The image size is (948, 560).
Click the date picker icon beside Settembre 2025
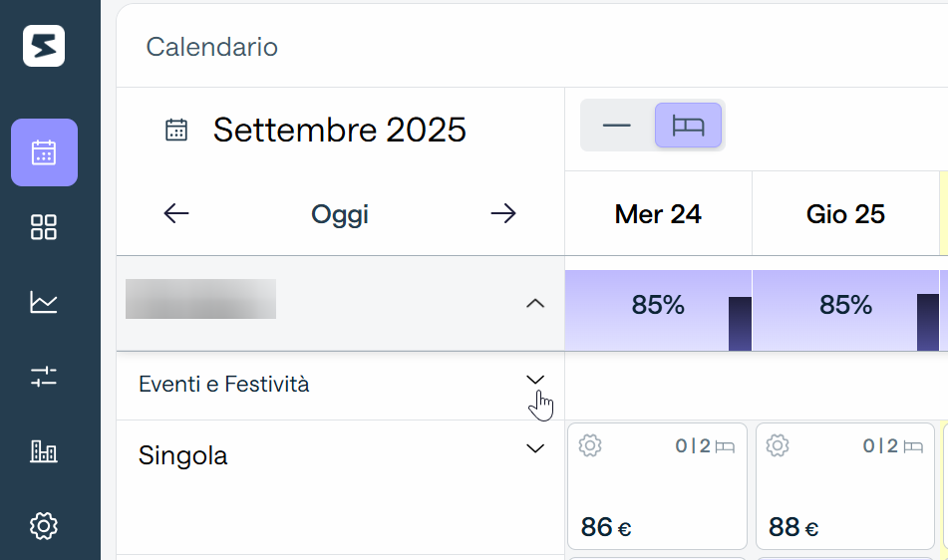176,130
